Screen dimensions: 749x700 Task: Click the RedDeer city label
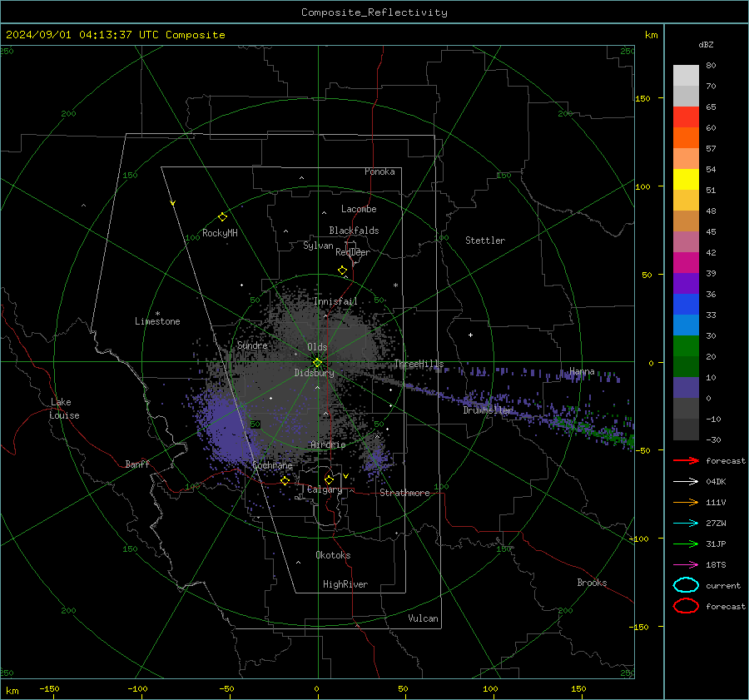coord(353,252)
